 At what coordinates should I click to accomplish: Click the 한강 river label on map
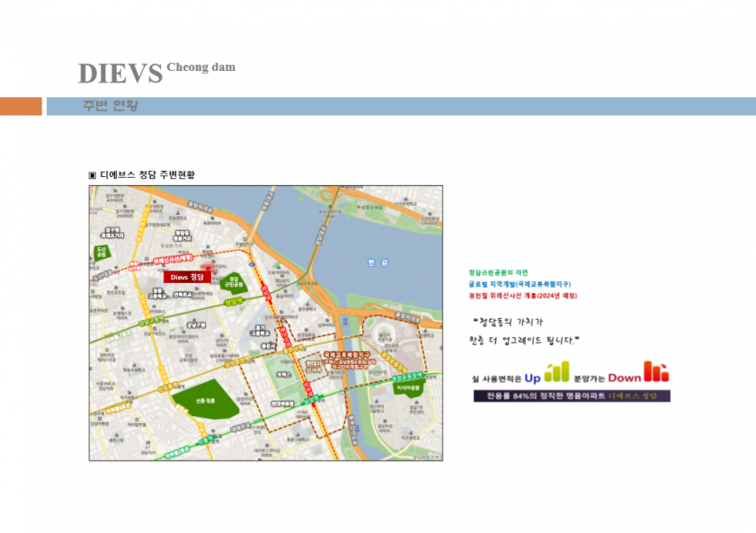click(377, 262)
